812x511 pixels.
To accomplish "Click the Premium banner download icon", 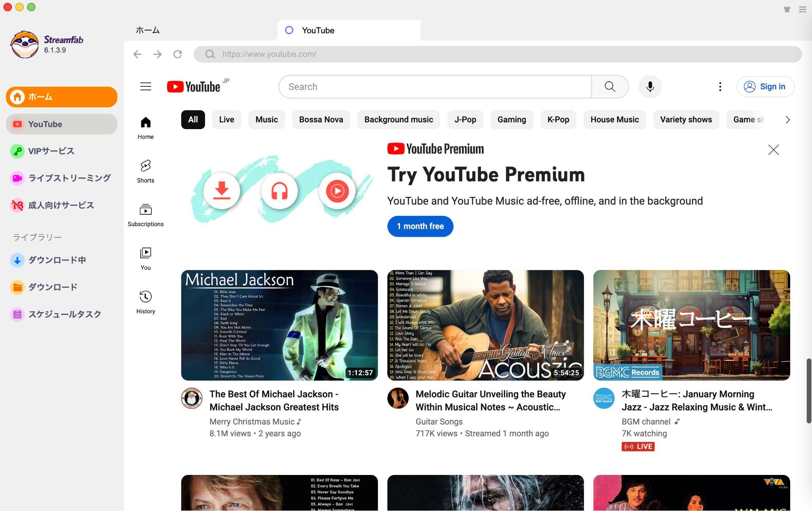I will [222, 191].
